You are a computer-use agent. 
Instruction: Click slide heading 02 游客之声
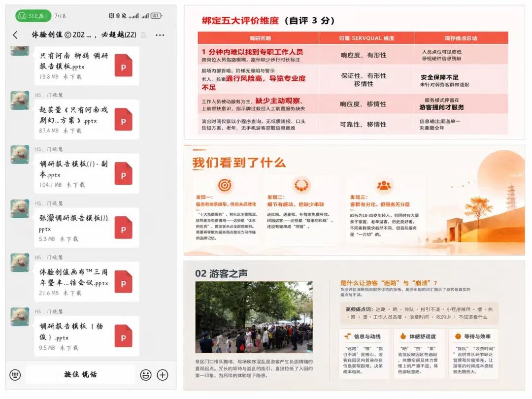click(x=221, y=273)
